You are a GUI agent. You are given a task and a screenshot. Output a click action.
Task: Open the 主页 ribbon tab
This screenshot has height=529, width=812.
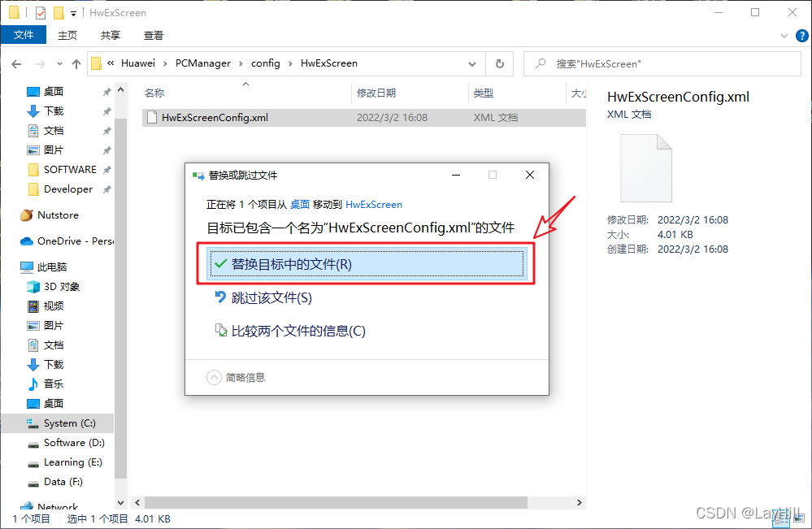pyautogui.click(x=67, y=35)
